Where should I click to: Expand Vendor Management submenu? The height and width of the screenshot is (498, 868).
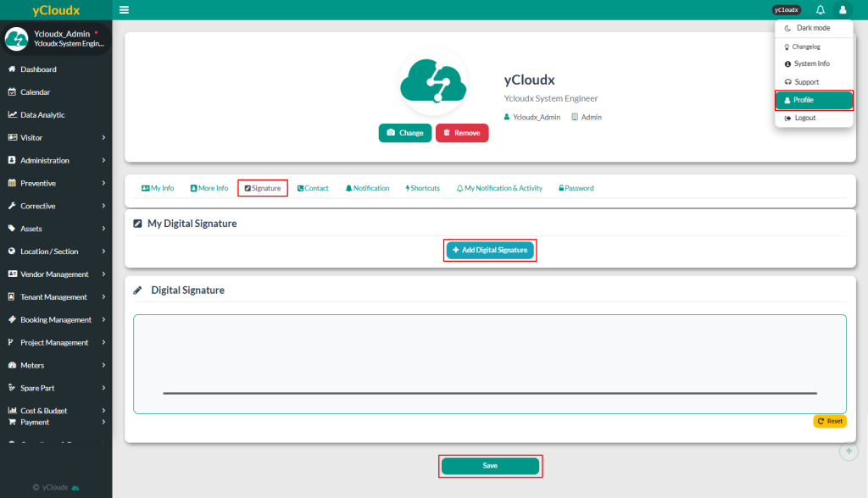pos(56,274)
